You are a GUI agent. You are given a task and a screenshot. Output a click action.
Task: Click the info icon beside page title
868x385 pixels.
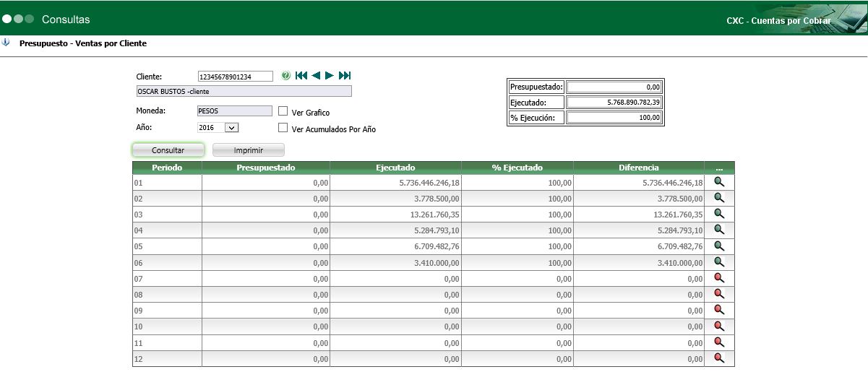[x=7, y=43]
